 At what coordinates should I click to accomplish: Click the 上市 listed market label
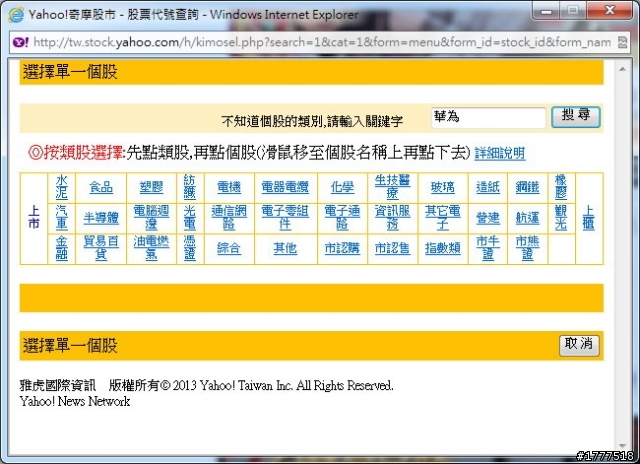34,218
